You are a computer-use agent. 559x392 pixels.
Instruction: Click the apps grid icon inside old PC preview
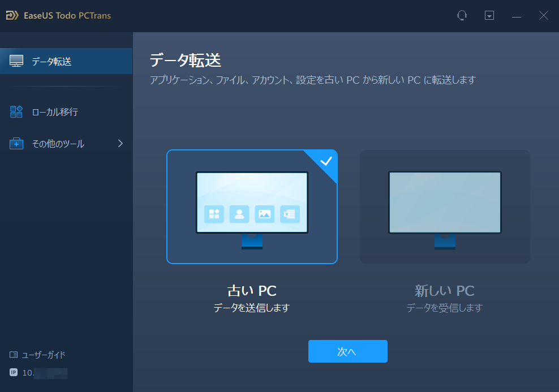(214, 215)
